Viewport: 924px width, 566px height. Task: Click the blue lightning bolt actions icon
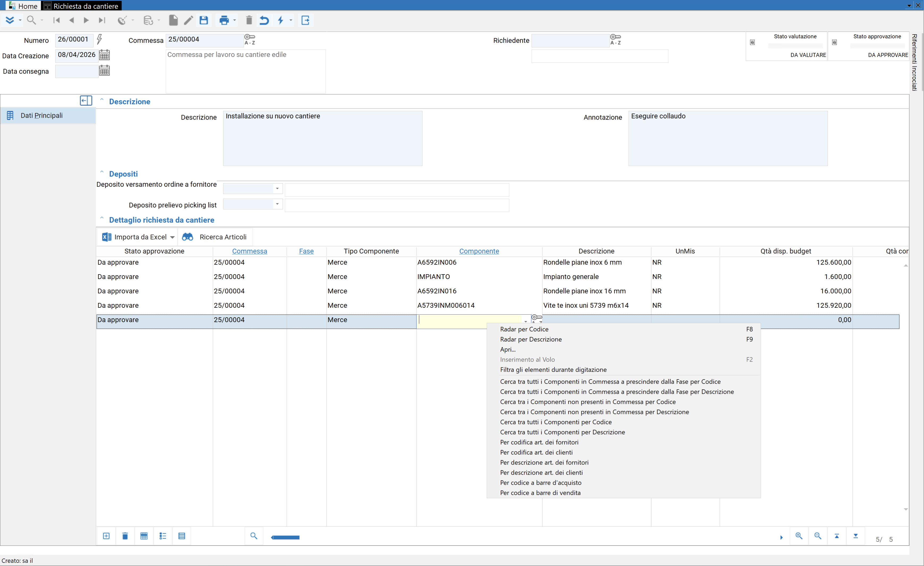[280, 20]
